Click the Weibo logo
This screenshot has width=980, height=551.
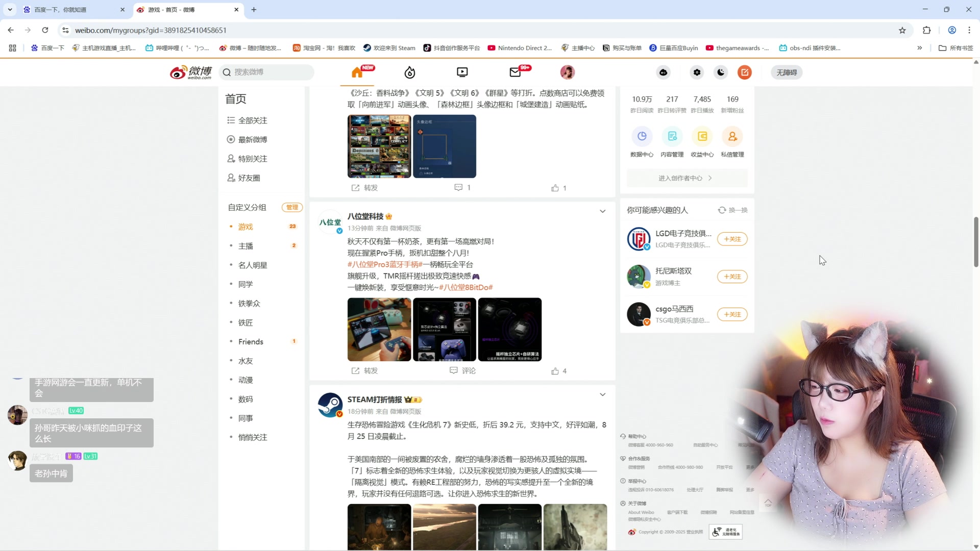191,72
